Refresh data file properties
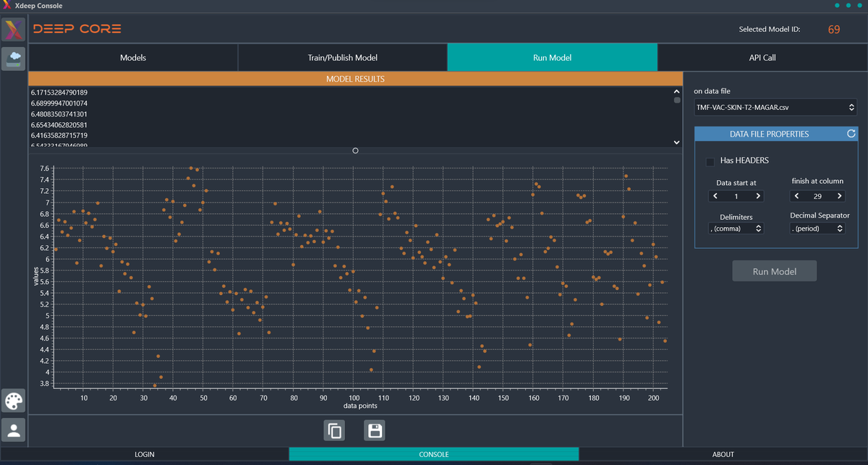Screen dimensions: 868x465 click(851, 134)
